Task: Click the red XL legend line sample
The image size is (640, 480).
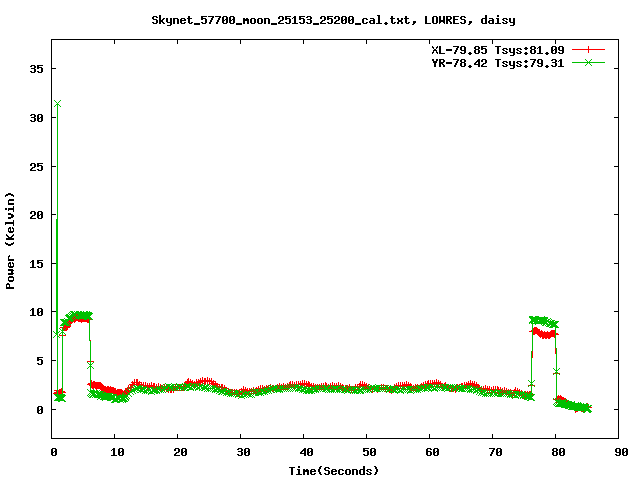Action: click(588, 49)
